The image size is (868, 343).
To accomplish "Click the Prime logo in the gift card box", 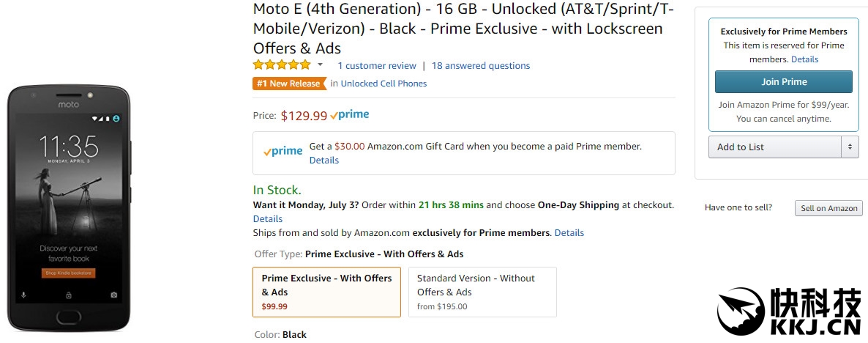I will coord(283,152).
